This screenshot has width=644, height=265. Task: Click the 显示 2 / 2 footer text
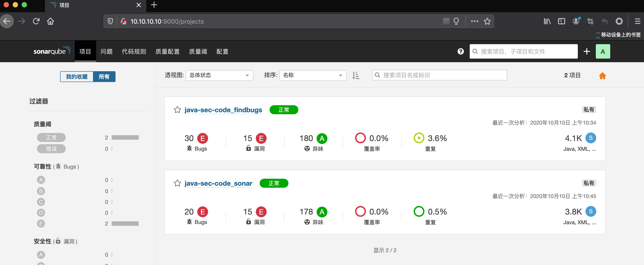point(385,250)
